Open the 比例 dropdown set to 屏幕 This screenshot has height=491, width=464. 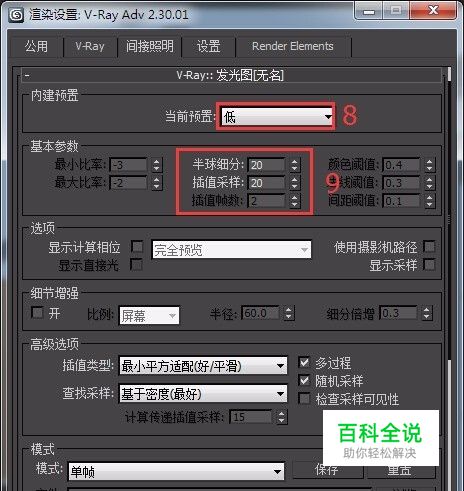[149, 315]
